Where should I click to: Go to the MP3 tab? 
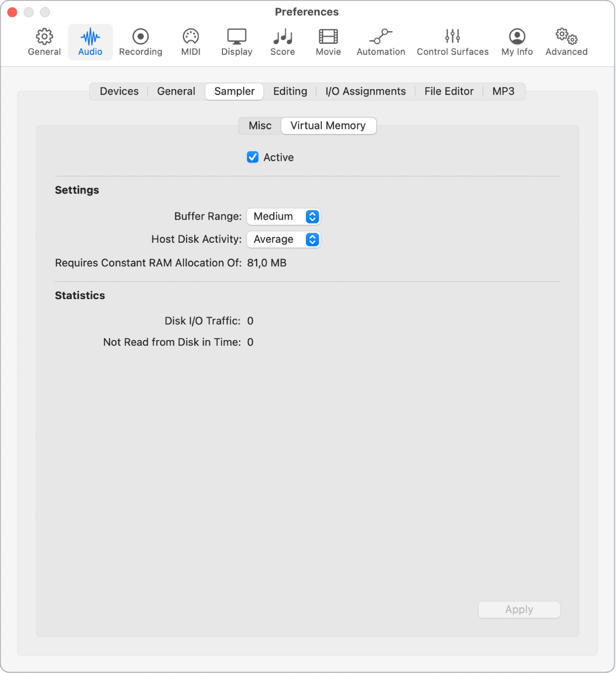click(x=503, y=92)
